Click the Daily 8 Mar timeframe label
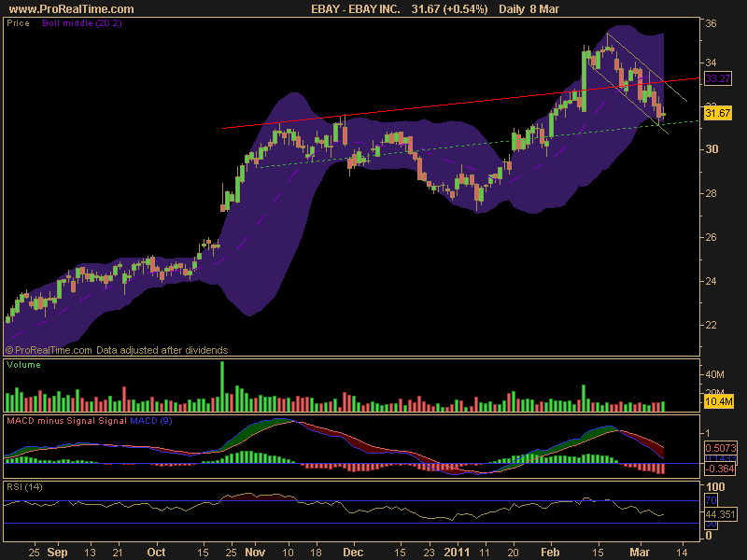747x560 pixels. pos(529,9)
